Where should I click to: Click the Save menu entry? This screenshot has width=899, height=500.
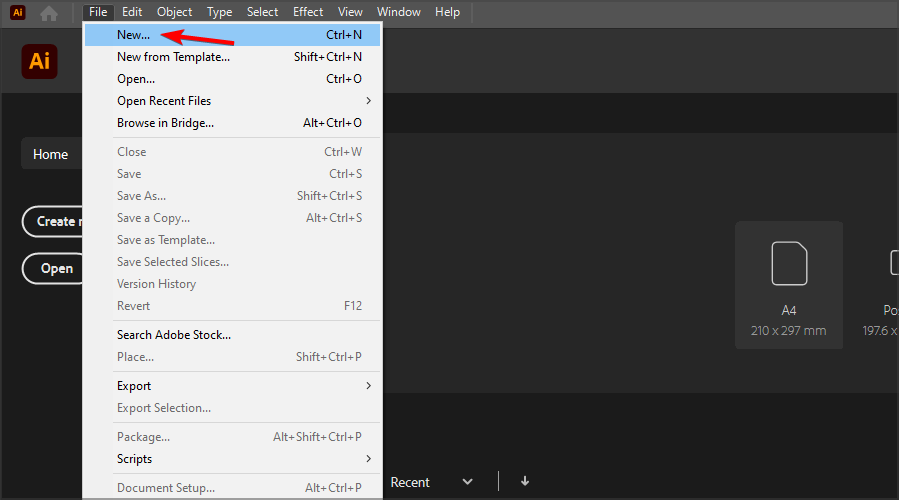pos(232,174)
